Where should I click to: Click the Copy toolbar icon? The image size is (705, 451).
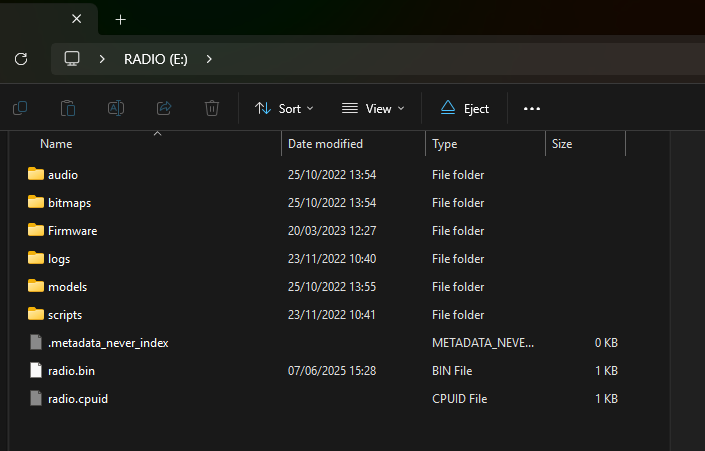pos(20,108)
